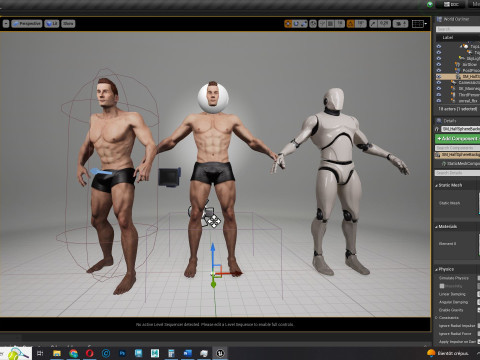480x360 pixels.
Task: Click the Label column header
Action: click(x=447, y=37)
